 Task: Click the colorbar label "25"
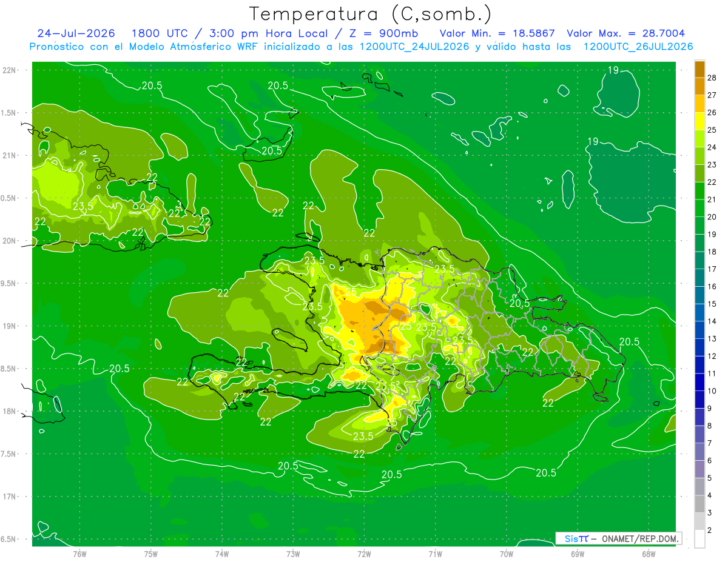712,130
